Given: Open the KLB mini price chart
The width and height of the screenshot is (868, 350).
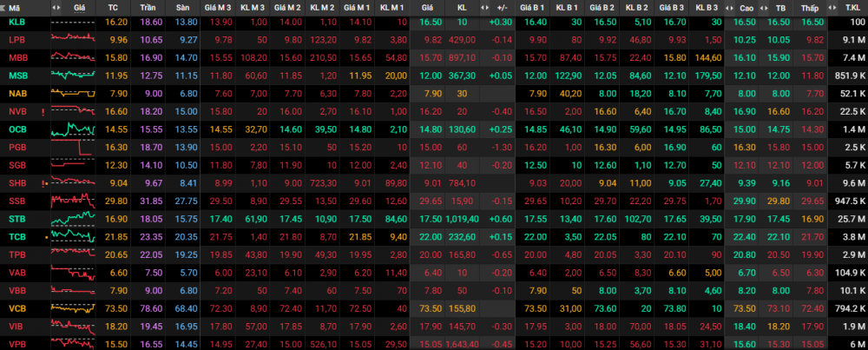Looking at the screenshot, I should click(x=73, y=23).
